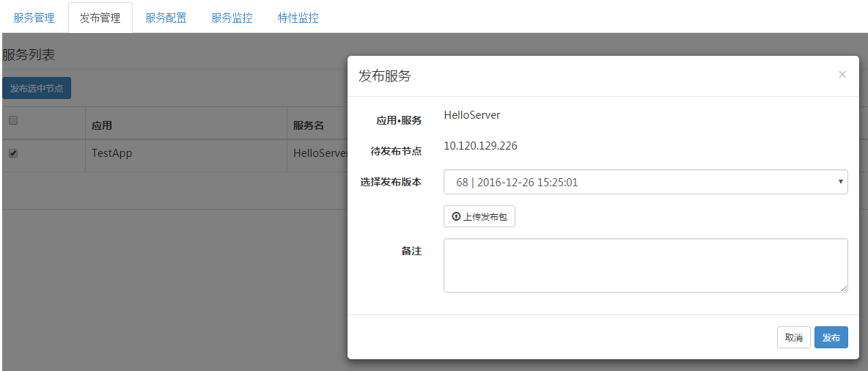Confirm with the blue 发布 button
The height and width of the screenshot is (371, 868).
(831, 337)
